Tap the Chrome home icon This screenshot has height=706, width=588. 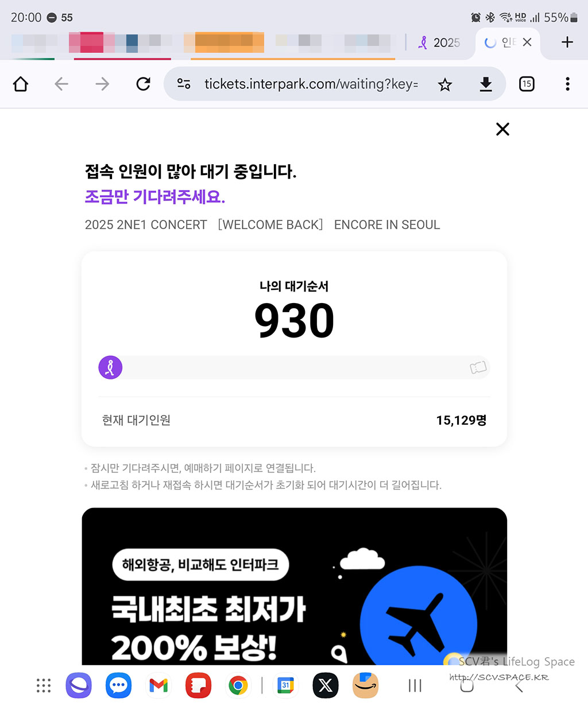click(21, 84)
